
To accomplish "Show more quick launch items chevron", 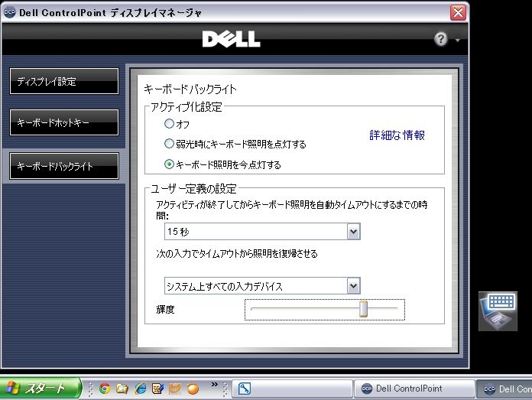I will point(215,385).
